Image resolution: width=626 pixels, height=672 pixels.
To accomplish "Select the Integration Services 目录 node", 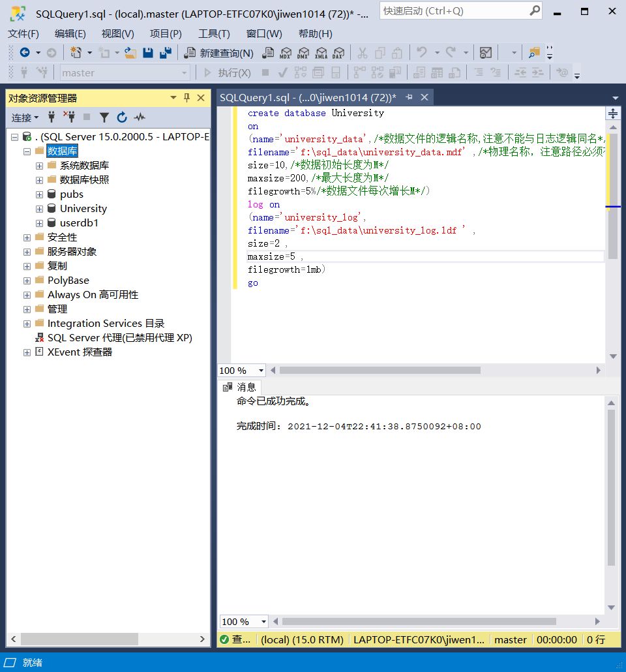I will click(x=106, y=324).
